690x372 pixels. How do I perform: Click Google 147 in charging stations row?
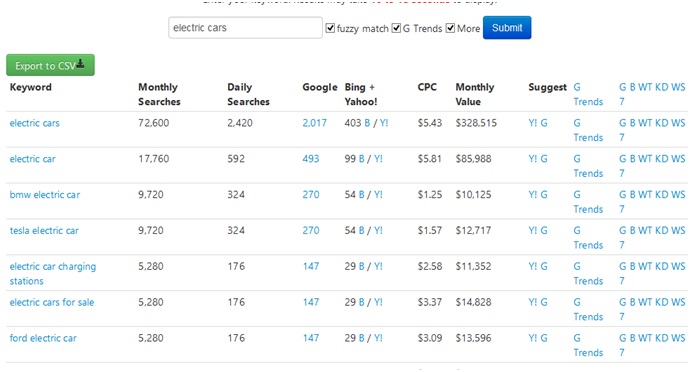tap(311, 266)
